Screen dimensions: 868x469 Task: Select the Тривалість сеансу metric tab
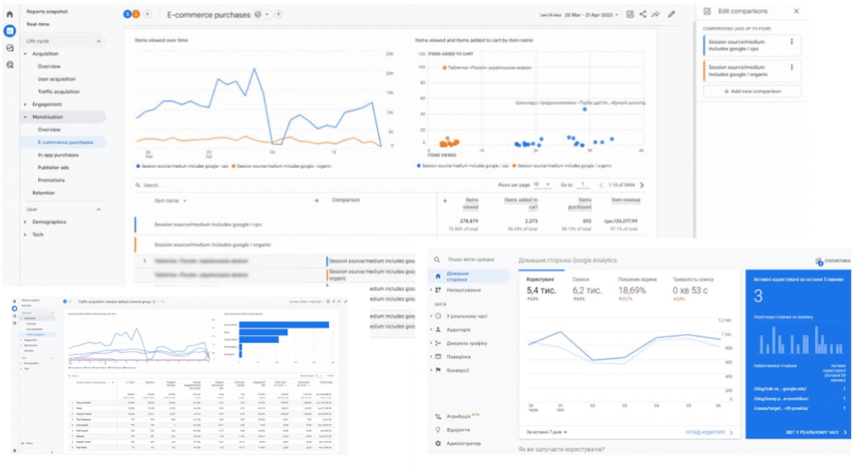[x=693, y=287]
